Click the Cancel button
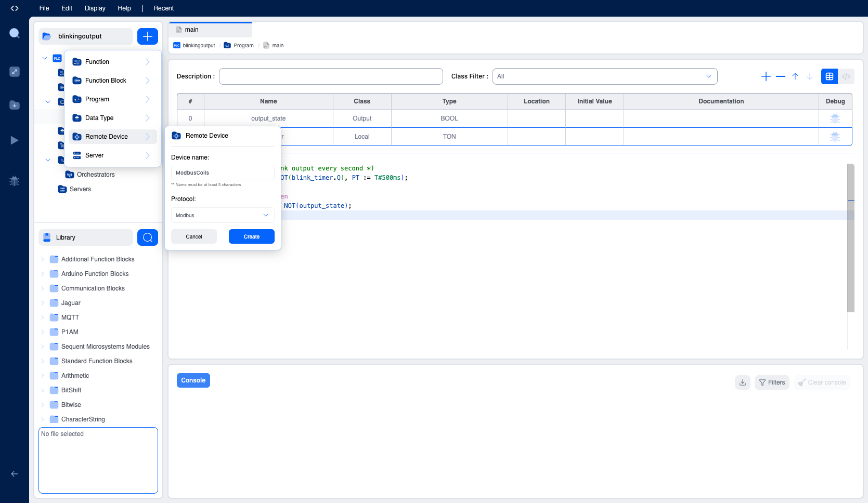 [x=194, y=236]
